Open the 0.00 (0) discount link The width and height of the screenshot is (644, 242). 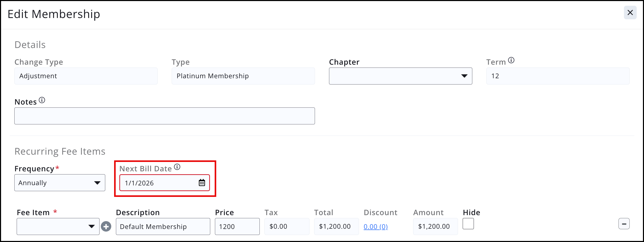pyautogui.click(x=376, y=227)
